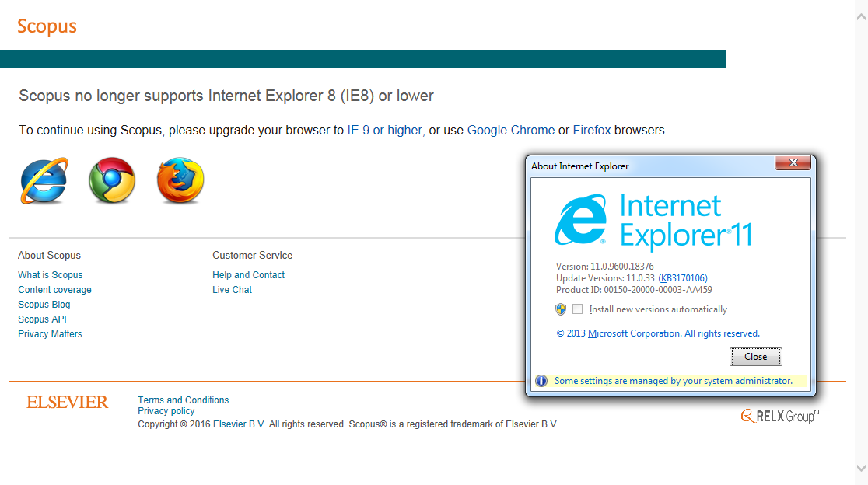This screenshot has width=868, height=485.
Task: Open the Terms and Conditions link
Action: 184,400
